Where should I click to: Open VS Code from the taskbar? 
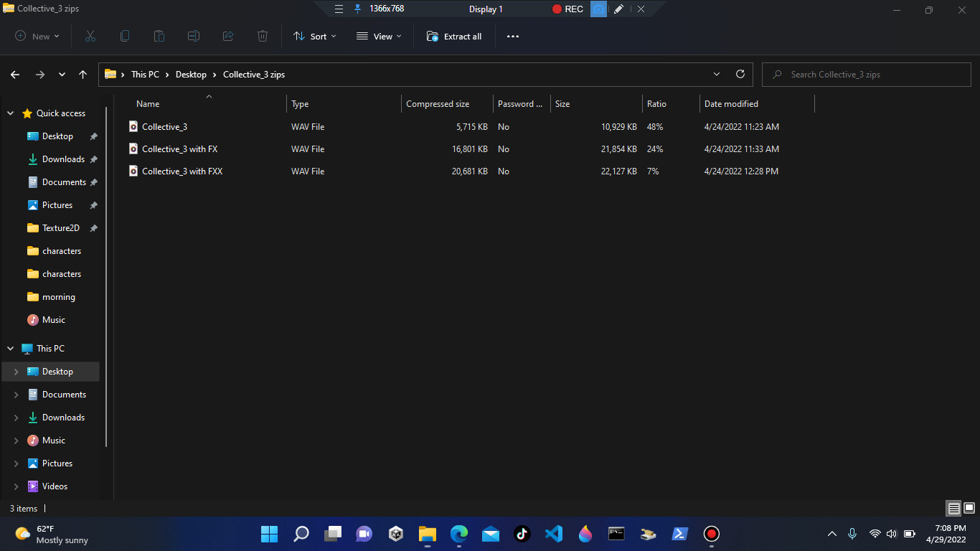(x=553, y=534)
